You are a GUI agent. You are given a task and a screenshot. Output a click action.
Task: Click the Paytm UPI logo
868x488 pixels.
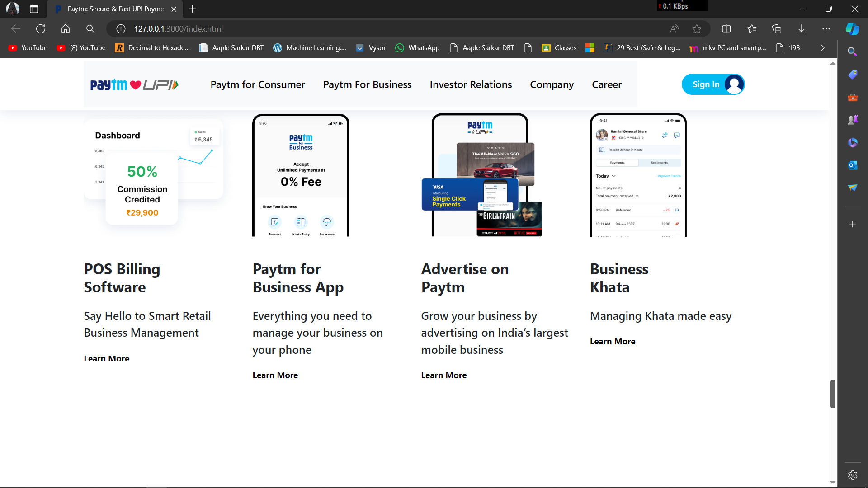pos(134,84)
